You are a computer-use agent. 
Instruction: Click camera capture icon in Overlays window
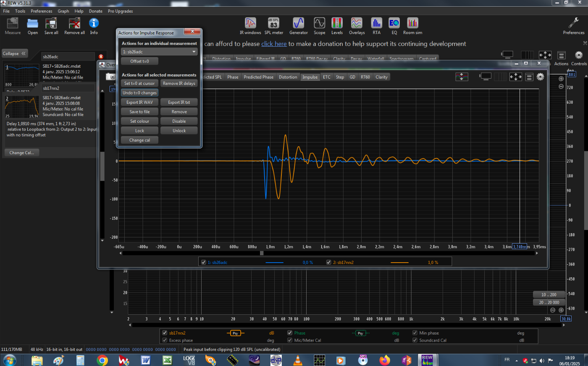pos(110,76)
